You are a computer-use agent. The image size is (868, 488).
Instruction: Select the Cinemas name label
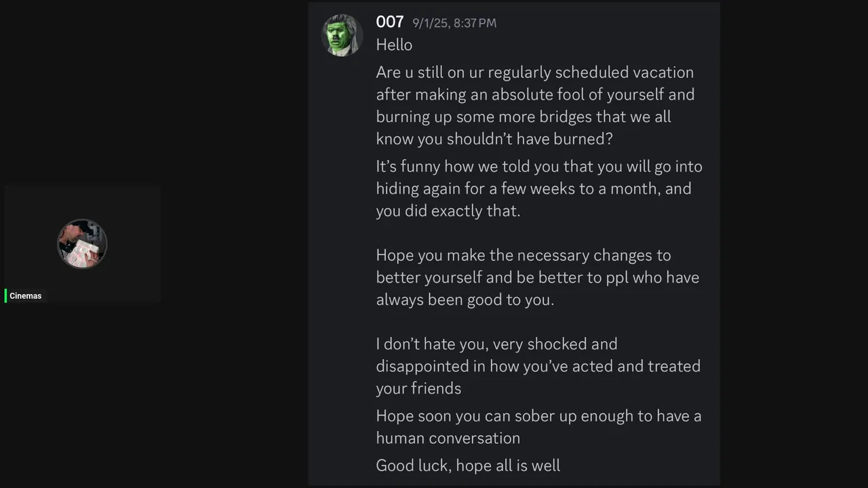pos(26,296)
